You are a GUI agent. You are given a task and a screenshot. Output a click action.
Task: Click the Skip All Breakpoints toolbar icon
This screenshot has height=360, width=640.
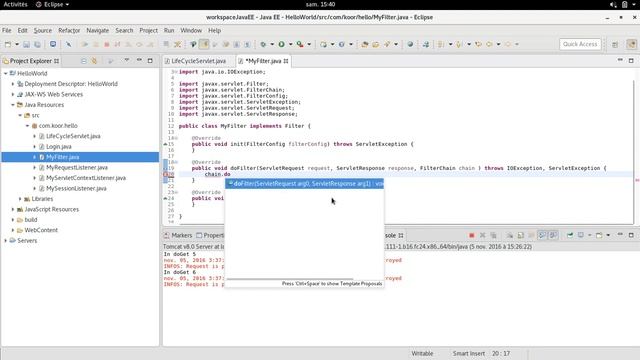coord(69,44)
